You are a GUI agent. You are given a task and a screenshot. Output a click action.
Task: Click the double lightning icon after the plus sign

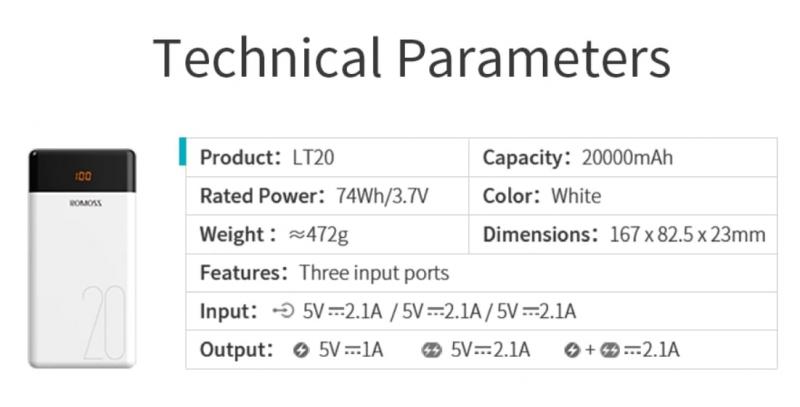[x=610, y=350]
